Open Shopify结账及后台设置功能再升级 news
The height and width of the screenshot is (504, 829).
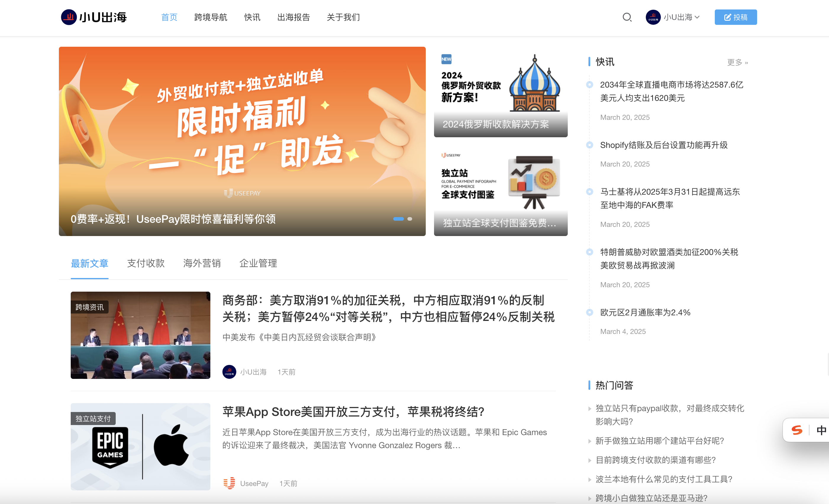pyautogui.click(x=664, y=145)
